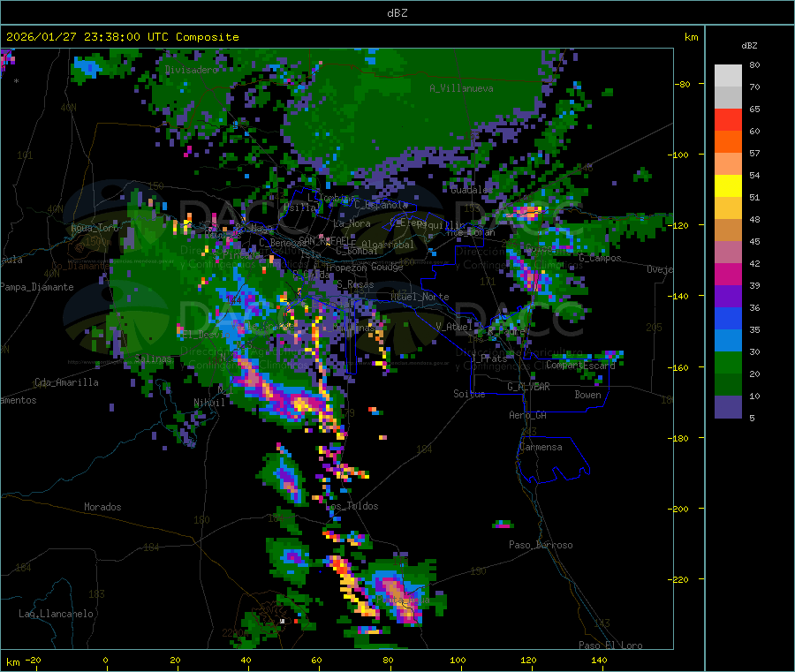This screenshot has height=672, width=795.
Task: Click the violet 5-10 dBZ legend swatch
Action: click(728, 407)
